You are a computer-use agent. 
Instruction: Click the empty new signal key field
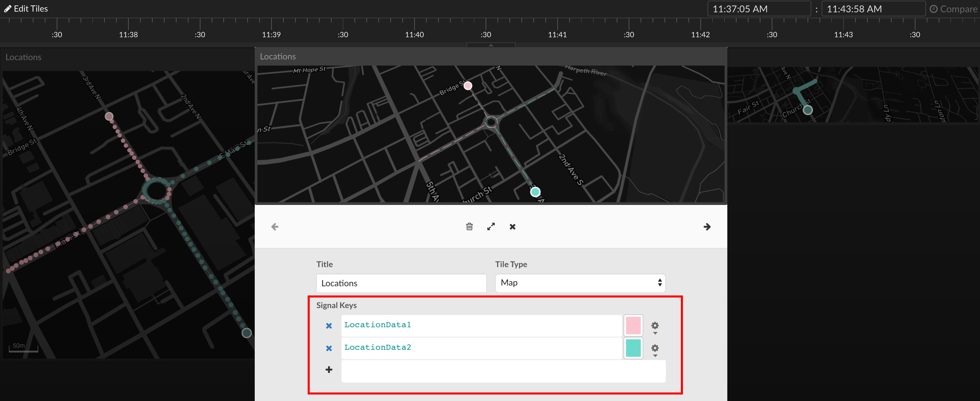click(503, 371)
